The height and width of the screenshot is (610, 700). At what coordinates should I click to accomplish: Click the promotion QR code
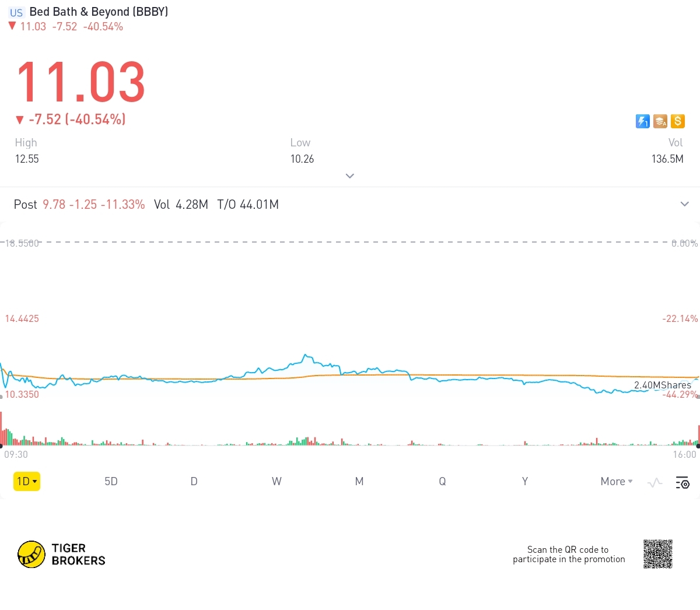click(657, 554)
